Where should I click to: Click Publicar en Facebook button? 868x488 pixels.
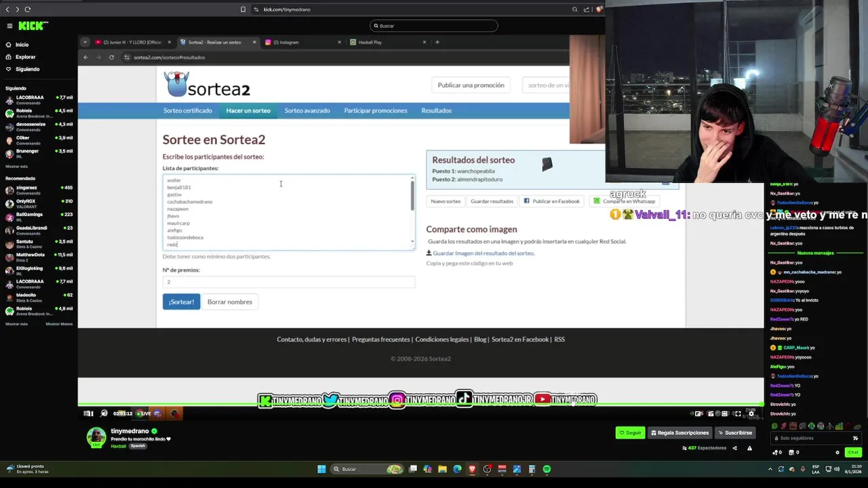(x=552, y=201)
